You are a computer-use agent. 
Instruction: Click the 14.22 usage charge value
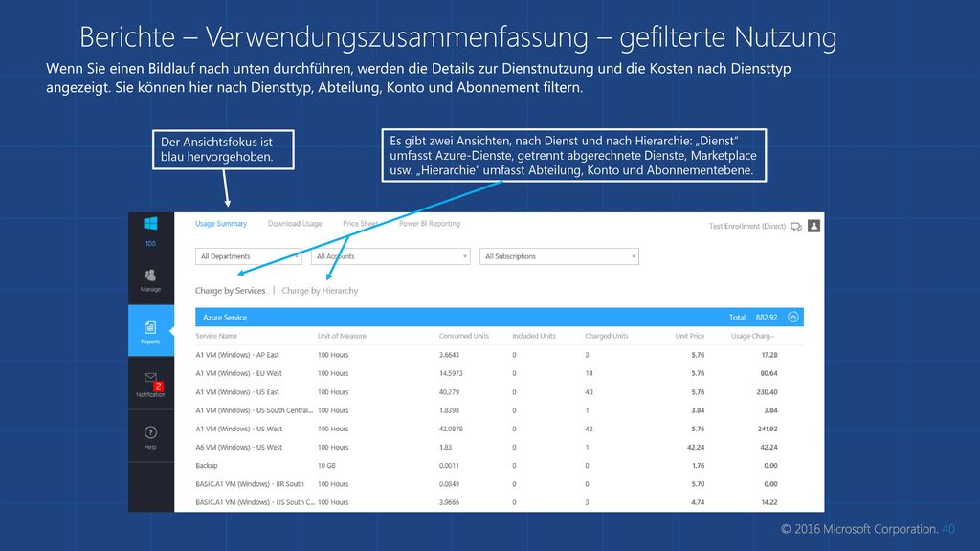[769, 502]
